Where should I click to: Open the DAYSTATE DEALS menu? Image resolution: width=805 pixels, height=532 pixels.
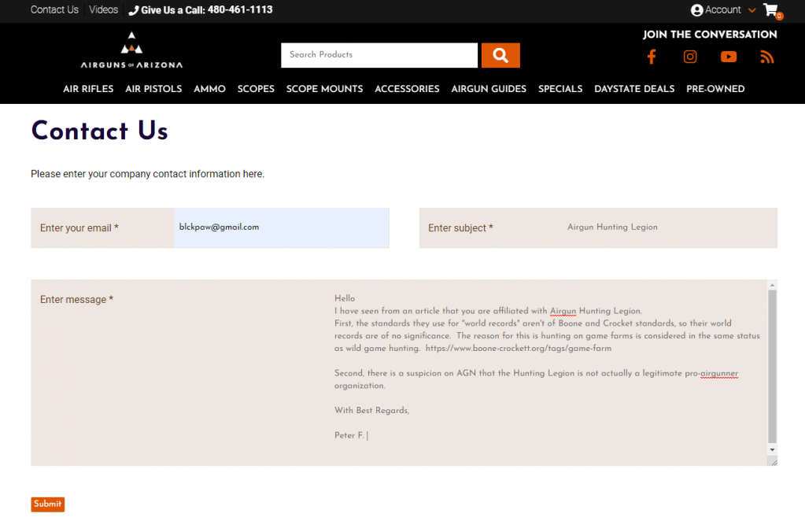(x=634, y=89)
